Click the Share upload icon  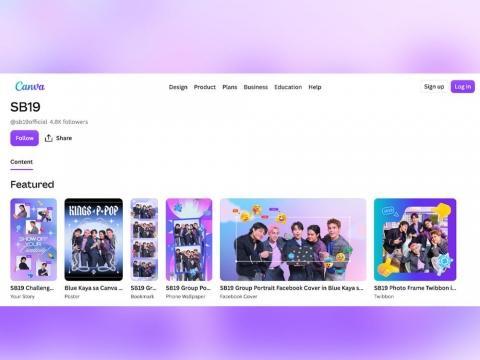click(49, 138)
